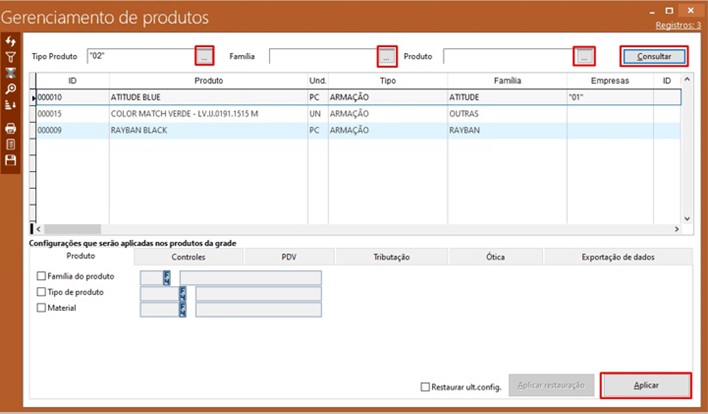Tick the Material checkbox
Image resolution: width=708 pixels, height=414 pixels.
click(41, 309)
